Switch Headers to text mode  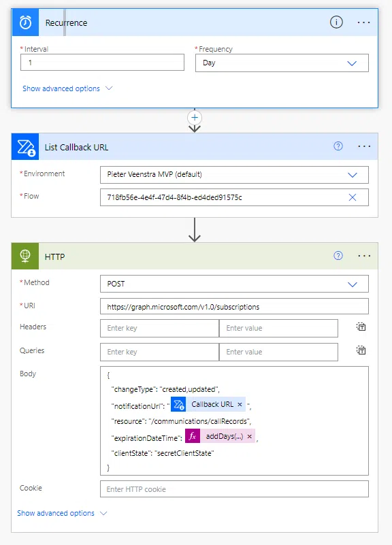[x=361, y=327]
